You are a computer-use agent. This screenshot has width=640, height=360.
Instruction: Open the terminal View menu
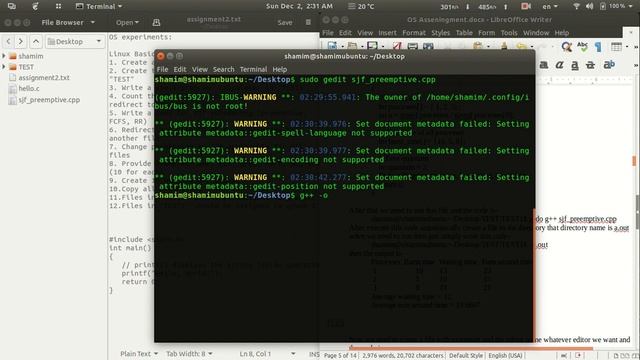(x=200, y=69)
